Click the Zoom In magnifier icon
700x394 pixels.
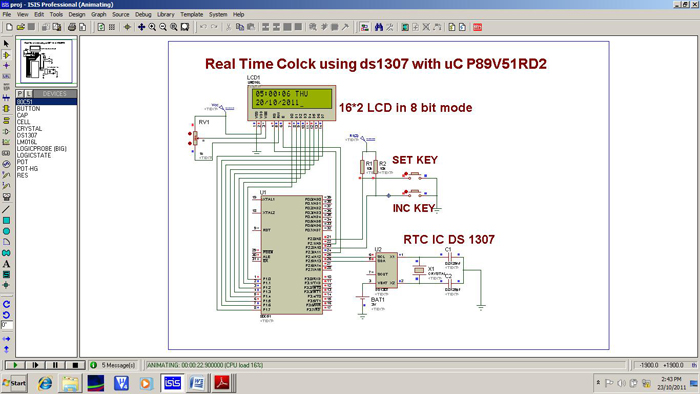[x=152, y=27]
